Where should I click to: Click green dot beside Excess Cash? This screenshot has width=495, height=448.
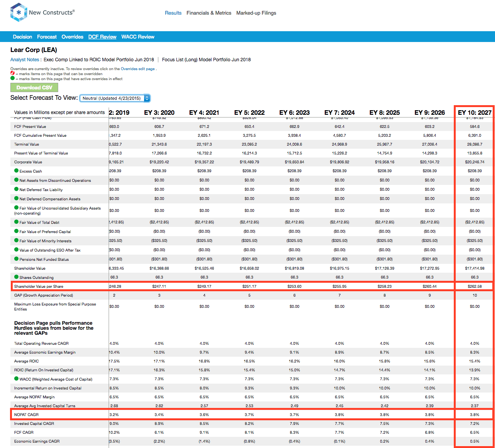pos(16,171)
